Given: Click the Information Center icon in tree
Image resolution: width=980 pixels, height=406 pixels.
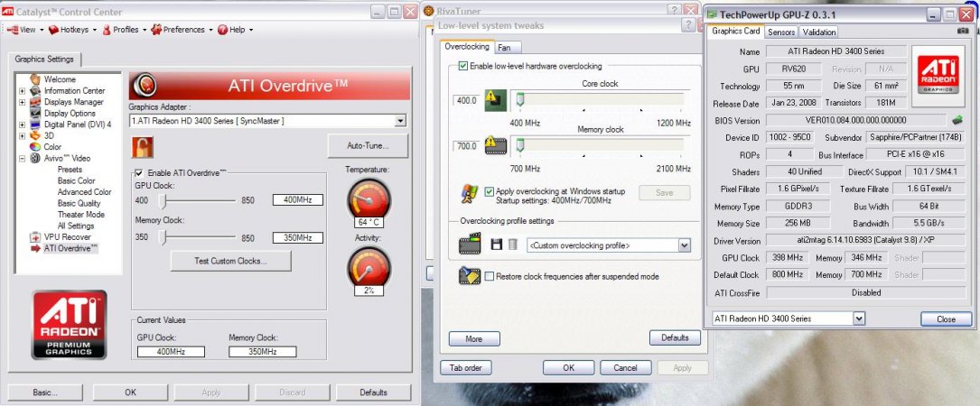Looking at the screenshot, I should click(x=35, y=90).
